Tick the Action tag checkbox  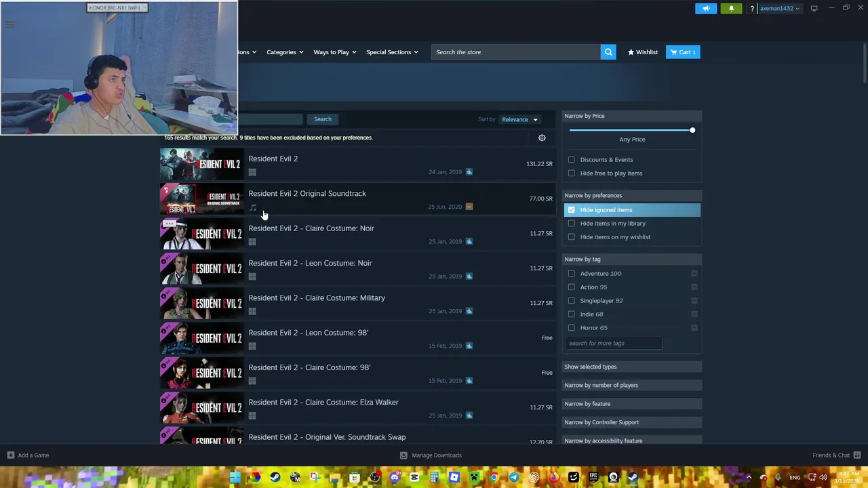coord(572,287)
